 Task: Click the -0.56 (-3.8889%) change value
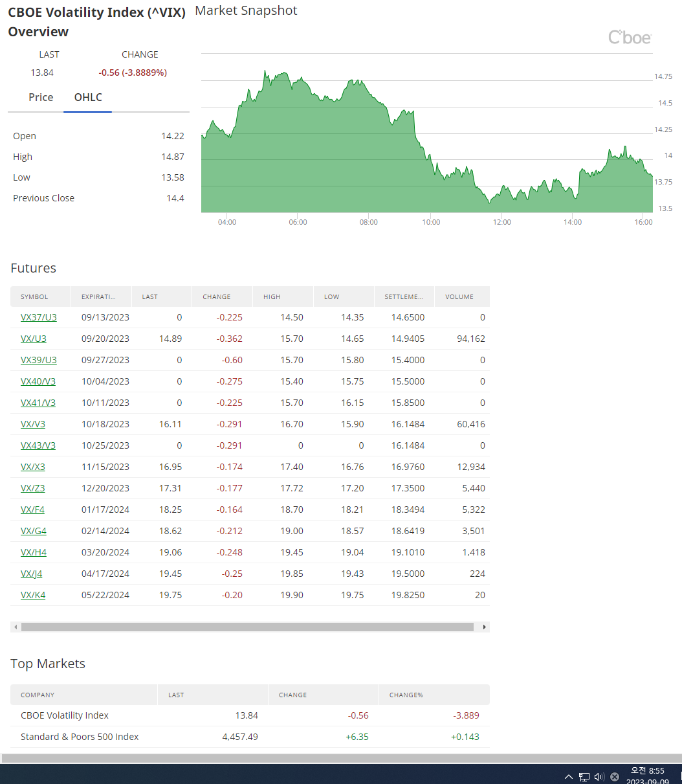click(x=133, y=73)
